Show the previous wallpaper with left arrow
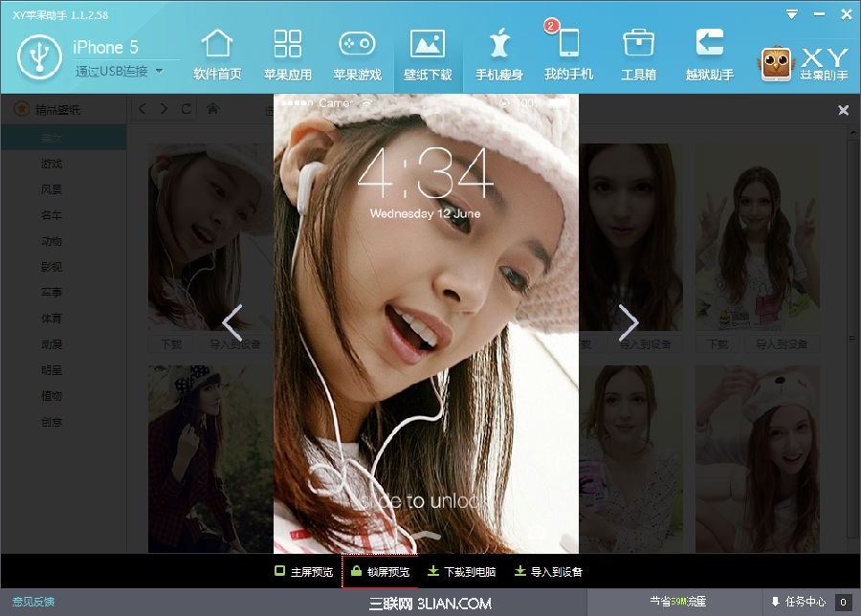Screen dimensions: 861x616 coord(232,322)
